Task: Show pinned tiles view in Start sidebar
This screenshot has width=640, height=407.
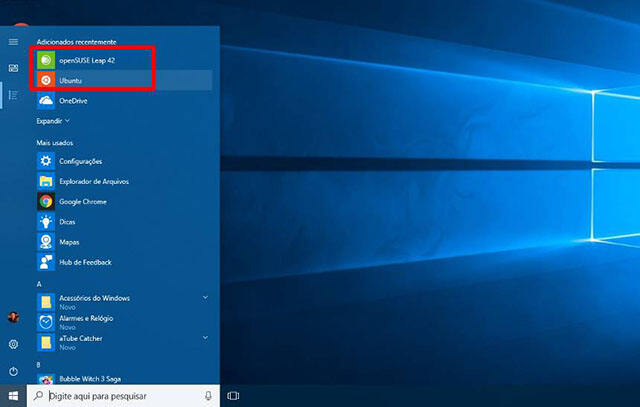Action: pyautogui.click(x=13, y=68)
